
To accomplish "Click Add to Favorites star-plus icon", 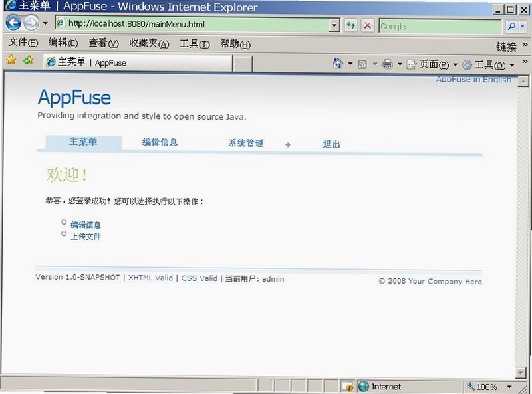I will 28,60.
